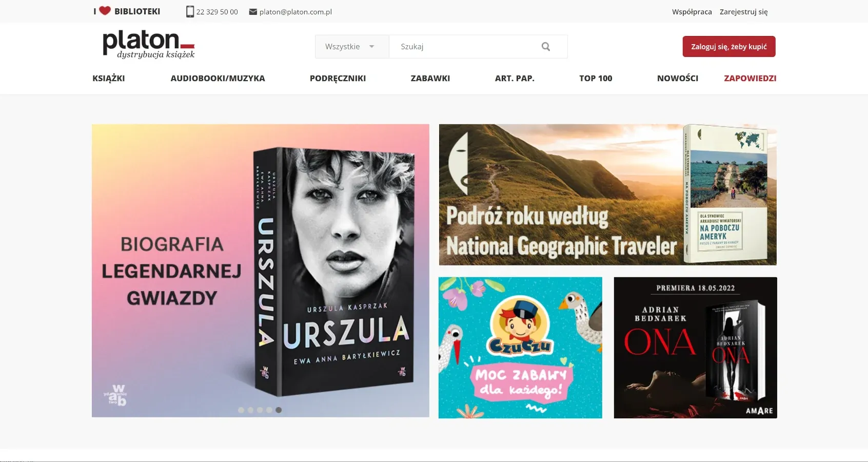Screen dimensions: 868x462
Task: Open the AUDIOBOOKI/MUZYKA menu
Action: click(218, 79)
